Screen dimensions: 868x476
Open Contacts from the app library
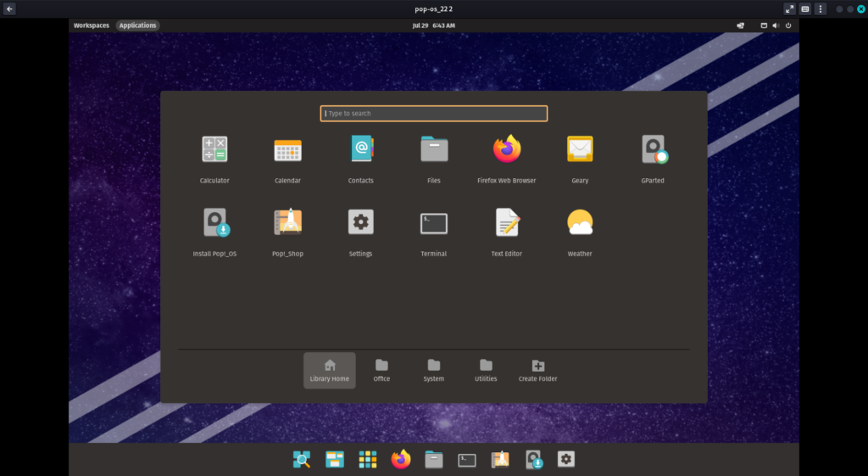pyautogui.click(x=361, y=150)
